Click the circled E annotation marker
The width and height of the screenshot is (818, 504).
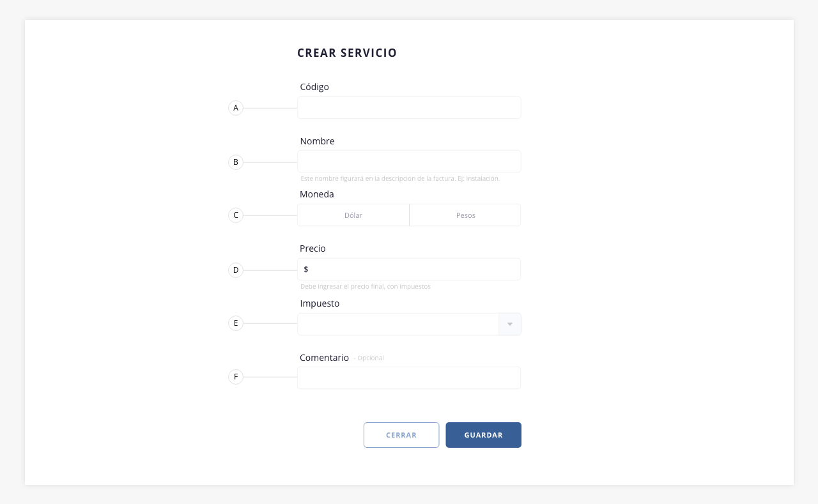pyautogui.click(x=236, y=323)
